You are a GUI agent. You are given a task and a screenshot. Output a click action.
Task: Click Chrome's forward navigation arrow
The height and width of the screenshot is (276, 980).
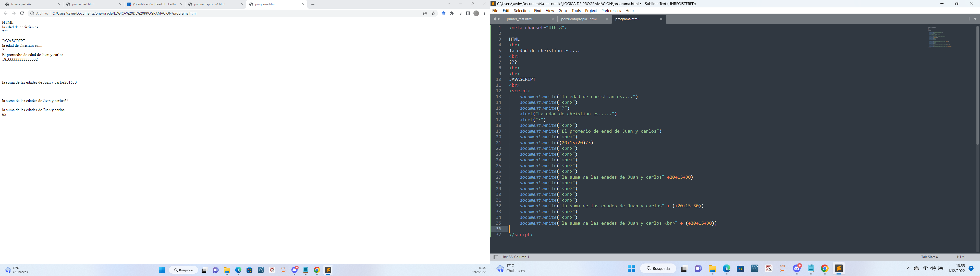[14, 13]
